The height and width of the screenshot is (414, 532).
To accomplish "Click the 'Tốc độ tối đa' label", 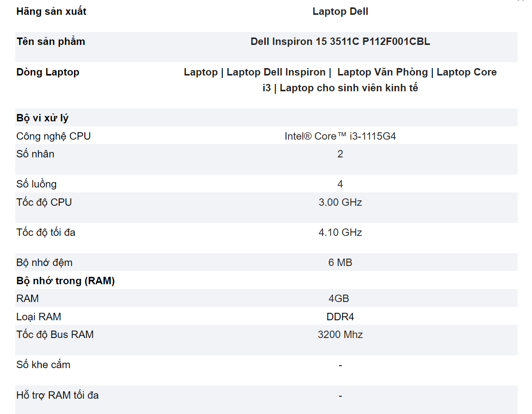I will pos(46,232).
